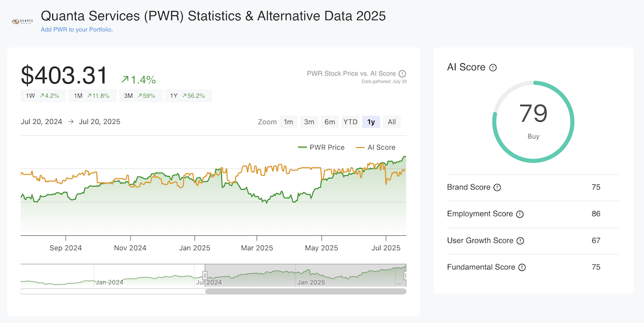Screen dimensions: 644x323
Task: Select the 3M 59% performance chip
Action: point(141,95)
